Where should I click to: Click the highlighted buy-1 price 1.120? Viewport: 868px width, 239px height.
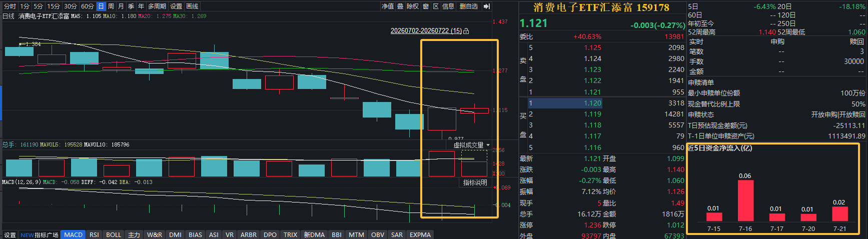593,103
